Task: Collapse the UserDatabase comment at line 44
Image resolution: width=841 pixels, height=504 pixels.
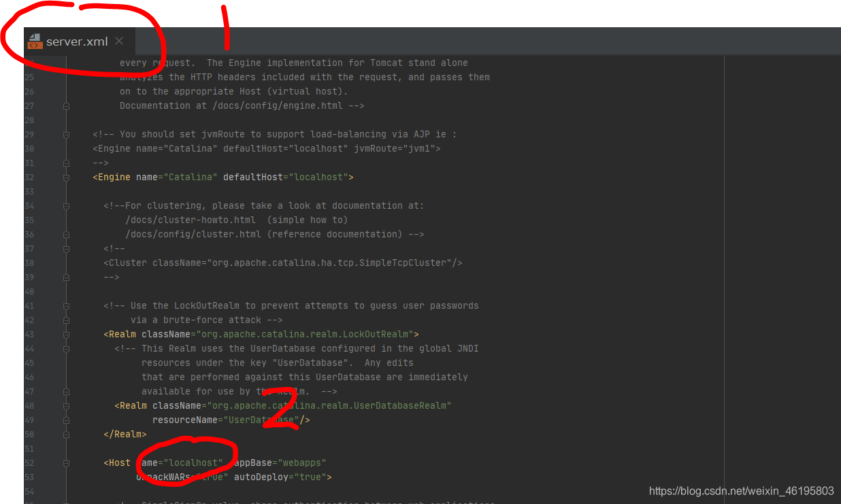Action: 66,348
